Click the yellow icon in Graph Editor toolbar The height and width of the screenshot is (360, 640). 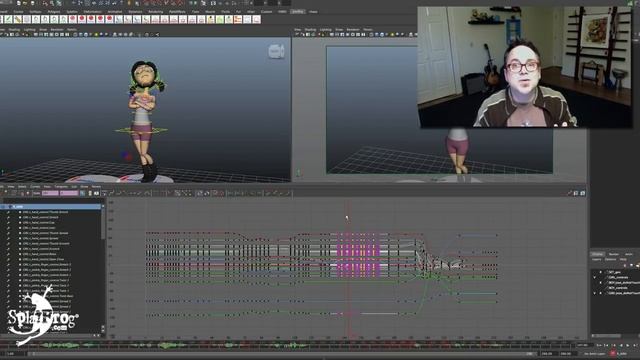[90, 193]
